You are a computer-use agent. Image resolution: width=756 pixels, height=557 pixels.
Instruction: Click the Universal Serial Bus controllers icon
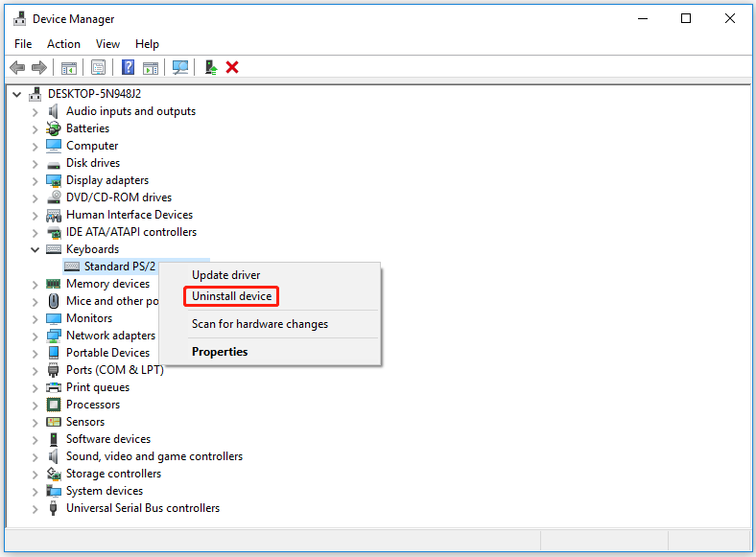(54, 508)
